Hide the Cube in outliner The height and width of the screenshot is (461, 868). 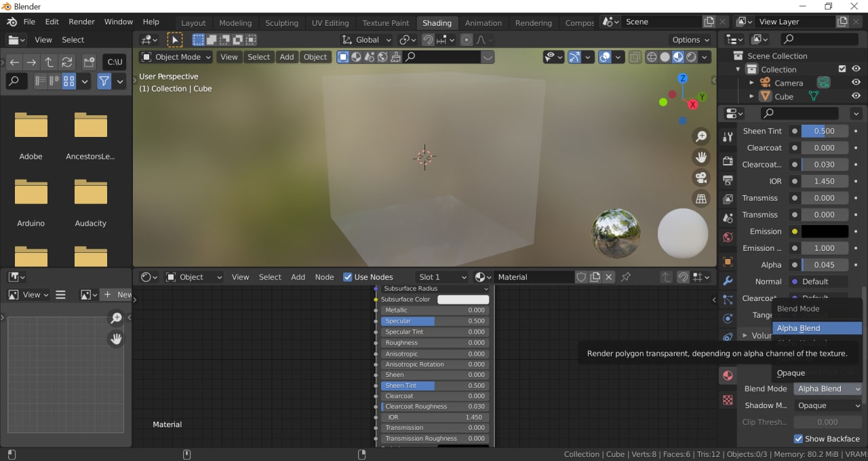(856, 96)
